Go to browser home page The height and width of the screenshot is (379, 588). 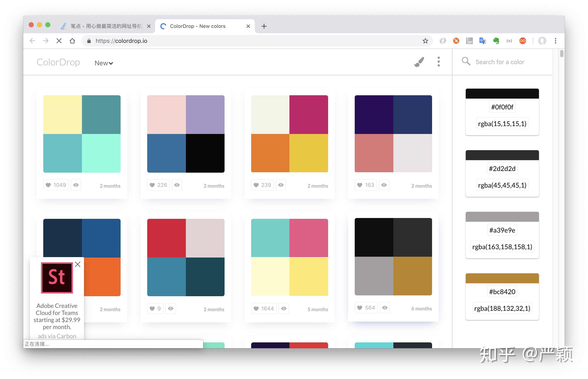(x=72, y=41)
